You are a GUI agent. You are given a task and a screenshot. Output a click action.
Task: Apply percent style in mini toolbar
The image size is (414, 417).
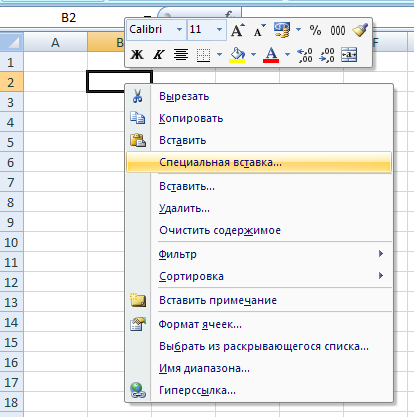click(x=315, y=30)
